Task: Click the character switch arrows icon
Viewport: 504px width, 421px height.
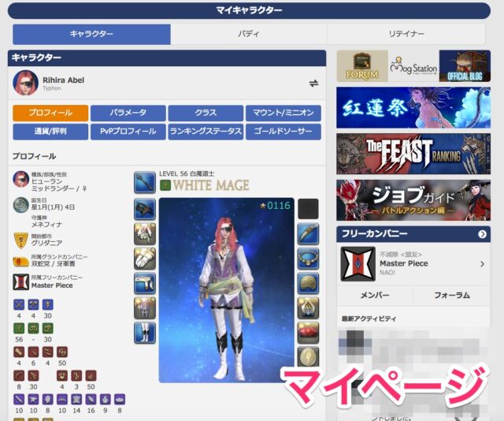Action: coord(313,83)
